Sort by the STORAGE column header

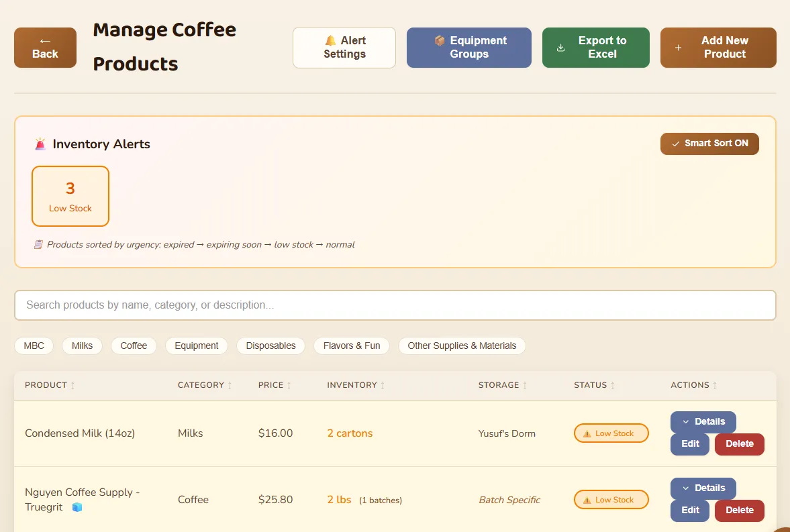click(502, 385)
